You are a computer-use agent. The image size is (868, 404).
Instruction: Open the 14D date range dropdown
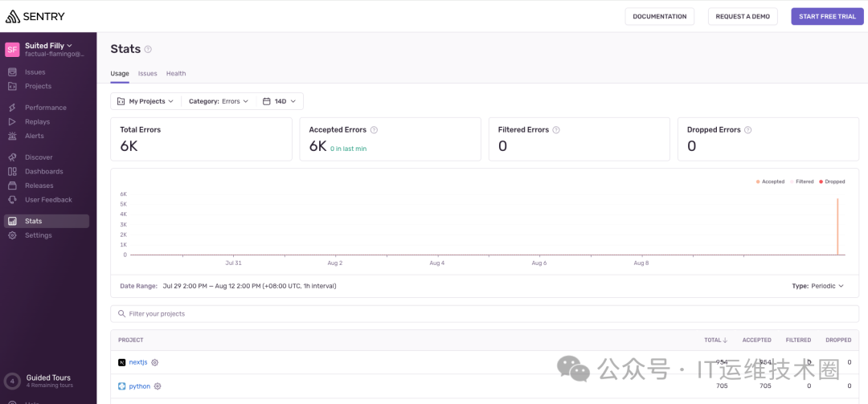280,101
